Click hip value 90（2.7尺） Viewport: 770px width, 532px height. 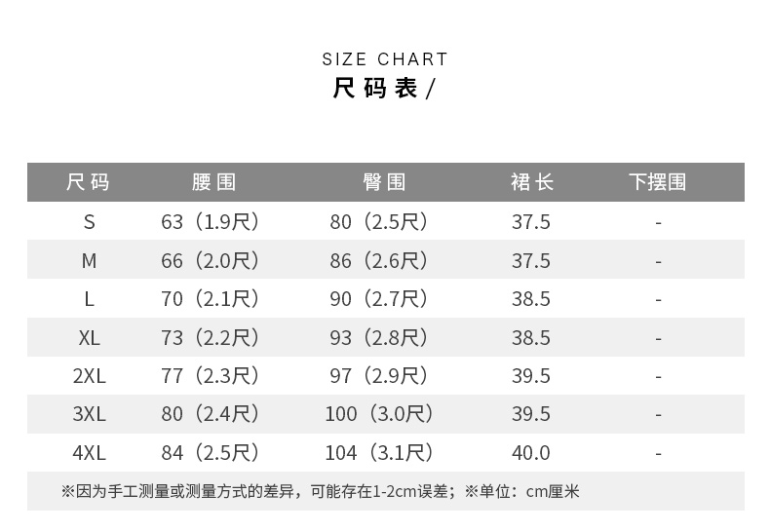[x=379, y=299]
